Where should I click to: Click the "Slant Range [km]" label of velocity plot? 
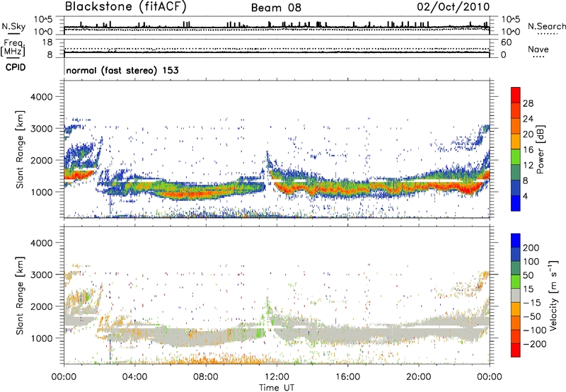click(x=20, y=296)
